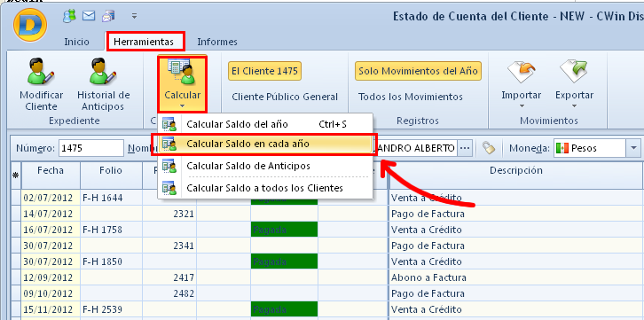This screenshot has height=320, width=644.
Task: Click the key tag icon beside Moneda
Action: pyautogui.click(x=489, y=148)
